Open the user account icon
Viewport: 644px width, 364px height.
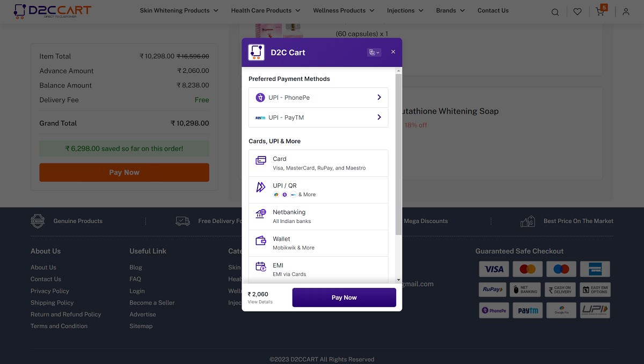point(626,12)
